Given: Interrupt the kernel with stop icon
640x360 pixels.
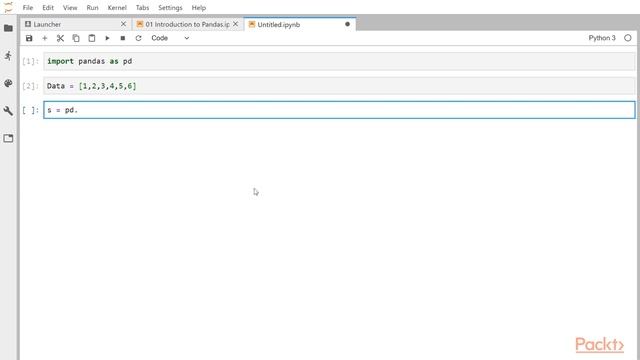Looking at the screenshot, I should [123, 38].
